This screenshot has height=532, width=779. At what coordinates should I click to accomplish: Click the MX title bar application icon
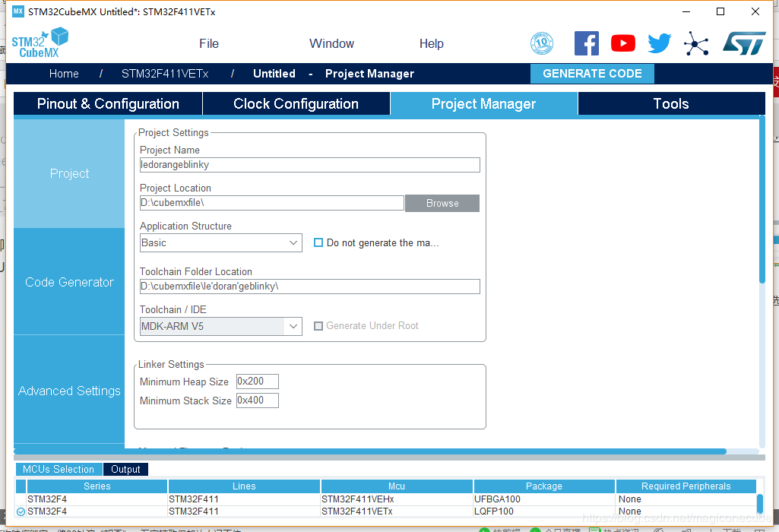pos(18,11)
